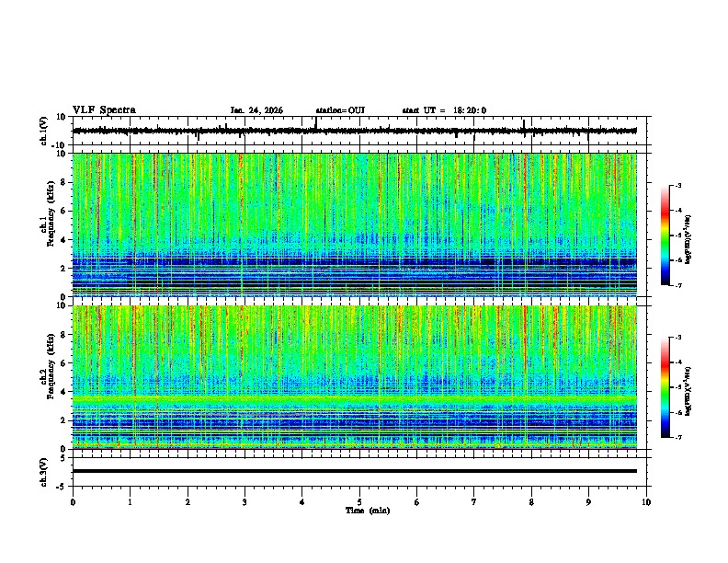
Task: Click the ch.2 colorbar log PSD units label
Action: coord(688,391)
